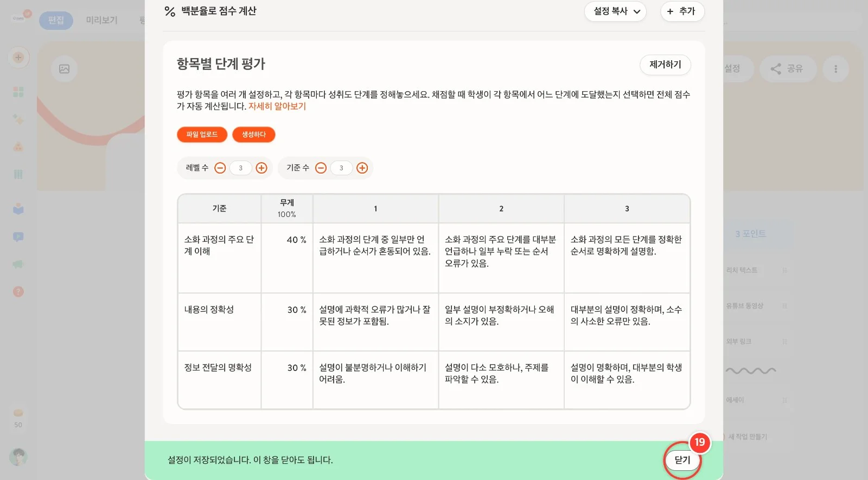
Task: Open the user avatar in left sidebar
Action: click(x=18, y=457)
